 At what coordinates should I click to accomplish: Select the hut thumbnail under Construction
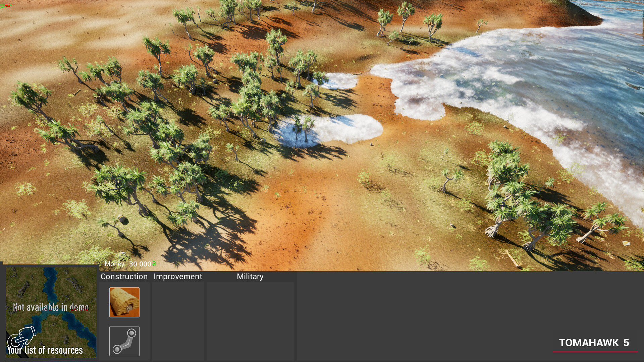click(124, 301)
